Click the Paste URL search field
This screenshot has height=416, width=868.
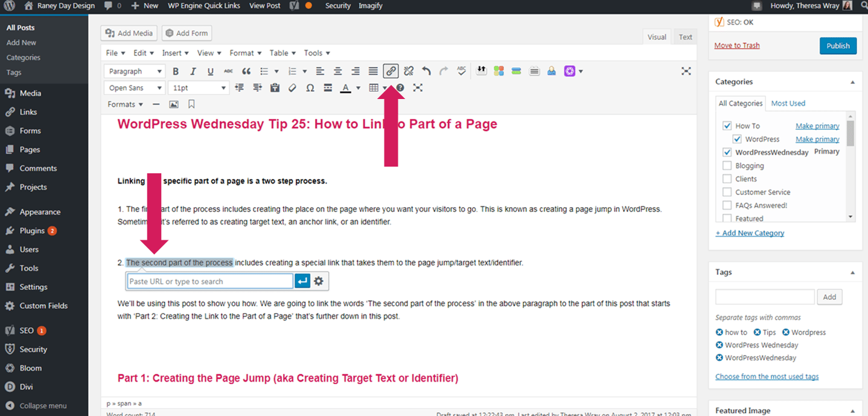coord(210,281)
